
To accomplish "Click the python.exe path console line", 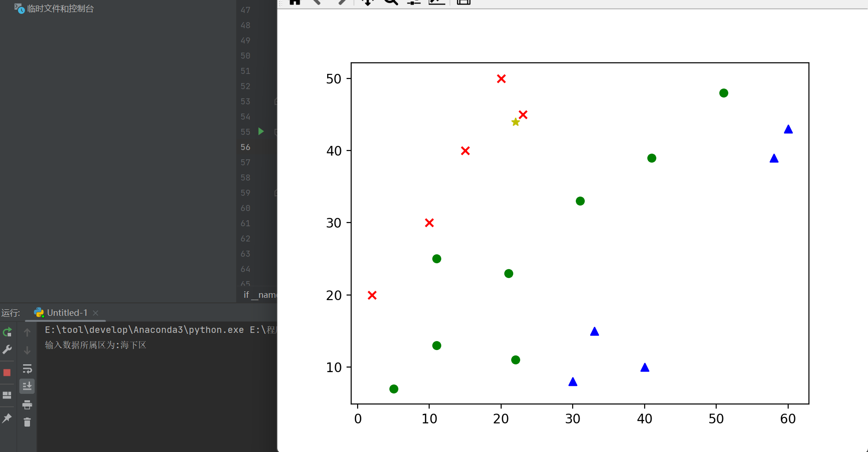I will click(x=160, y=330).
